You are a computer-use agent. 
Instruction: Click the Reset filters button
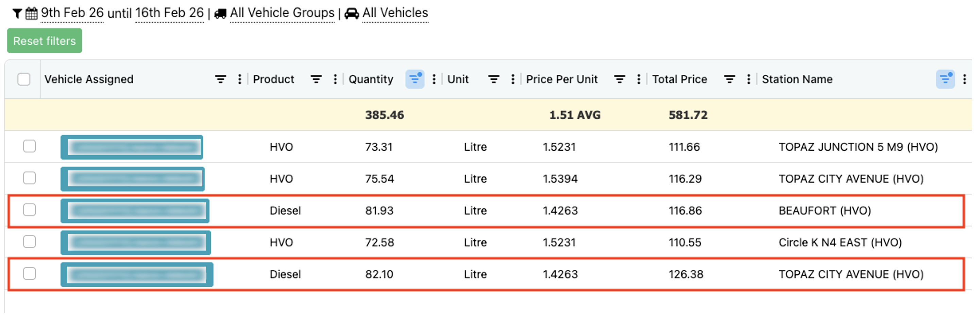45,41
